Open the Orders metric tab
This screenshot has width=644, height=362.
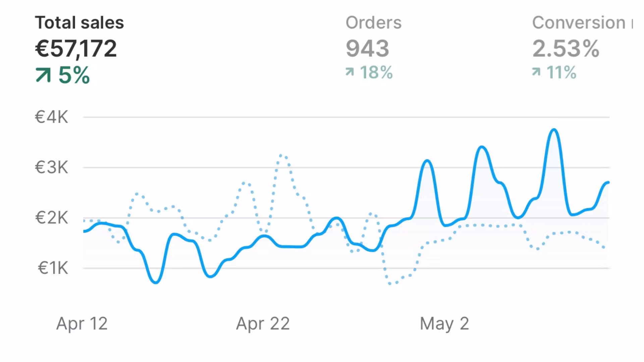tap(373, 23)
